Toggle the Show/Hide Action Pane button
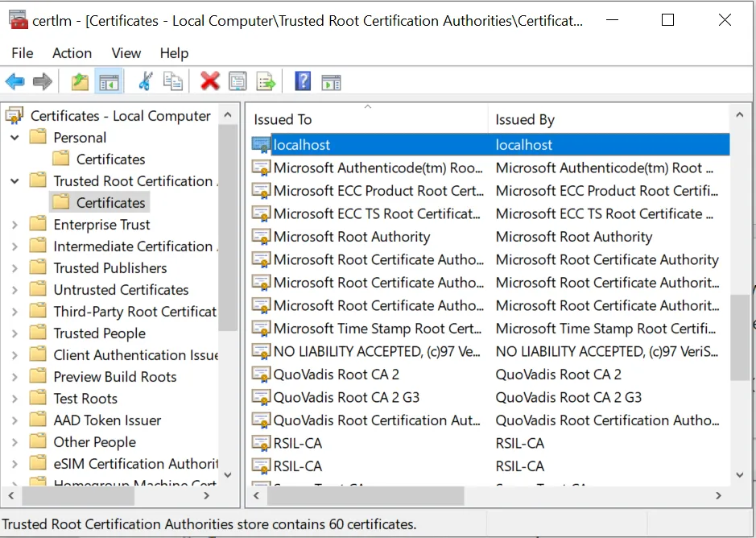Screen dimensions: 756x538 pos(331,81)
